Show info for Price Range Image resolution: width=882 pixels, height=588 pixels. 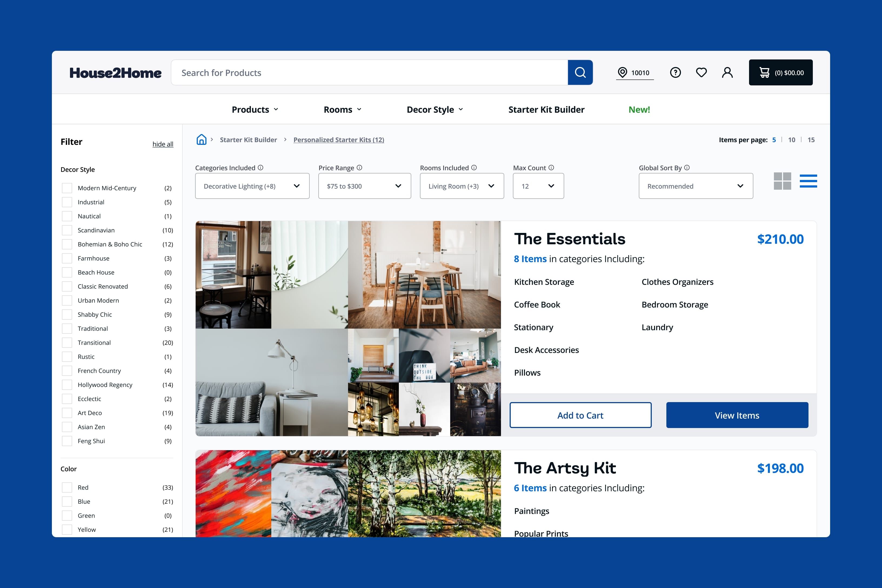pyautogui.click(x=359, y=168)
